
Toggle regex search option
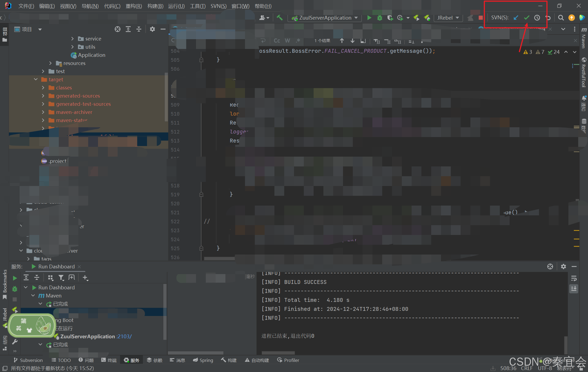(x=298, y=41)
